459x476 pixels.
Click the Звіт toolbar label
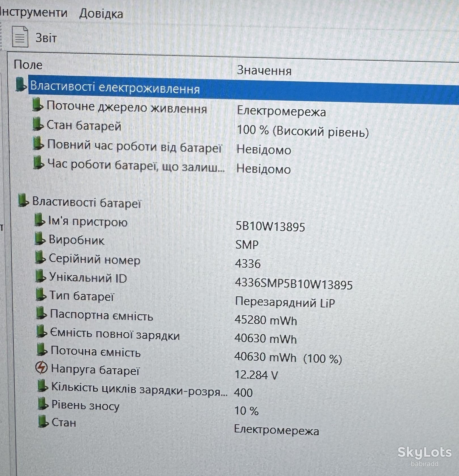pos(46,38)
